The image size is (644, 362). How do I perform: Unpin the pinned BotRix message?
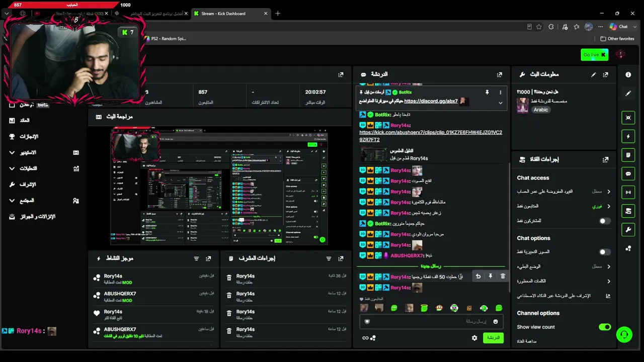[487, 93]
